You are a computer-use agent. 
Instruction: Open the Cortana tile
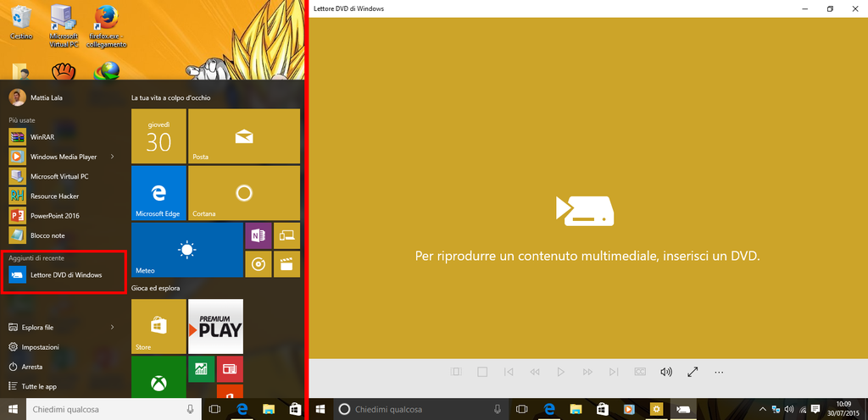pos(244,193)
